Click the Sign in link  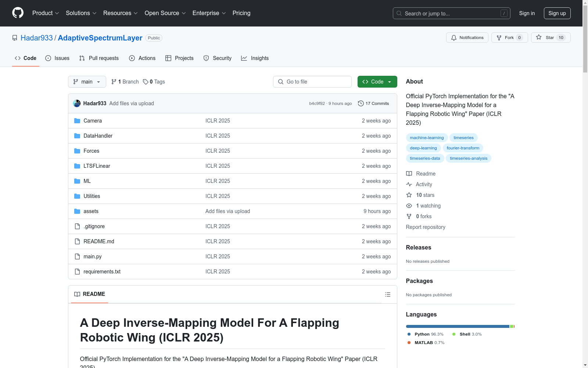(527, 13)
